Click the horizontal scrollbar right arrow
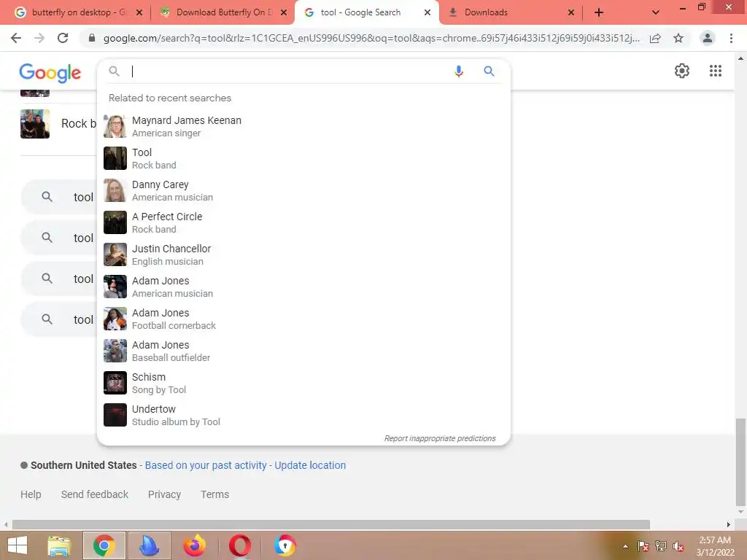This screenshot has height=560, width=747. coord(729,524)
